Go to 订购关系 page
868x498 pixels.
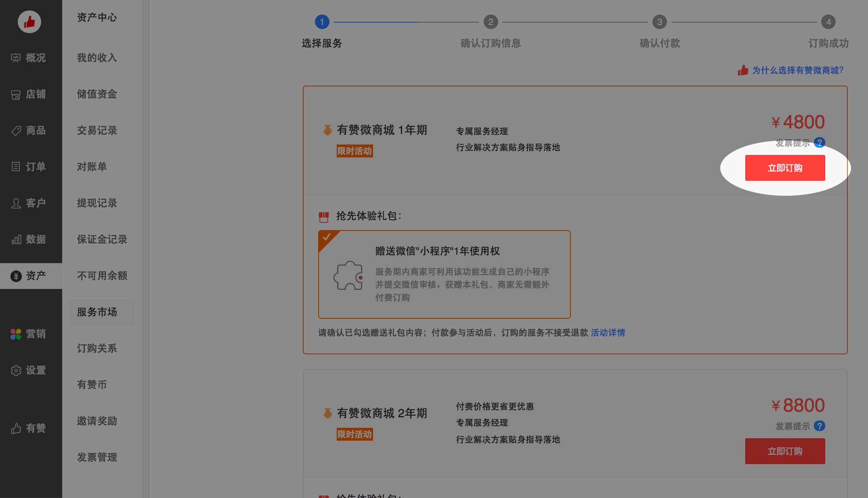(x=97, y=348)
